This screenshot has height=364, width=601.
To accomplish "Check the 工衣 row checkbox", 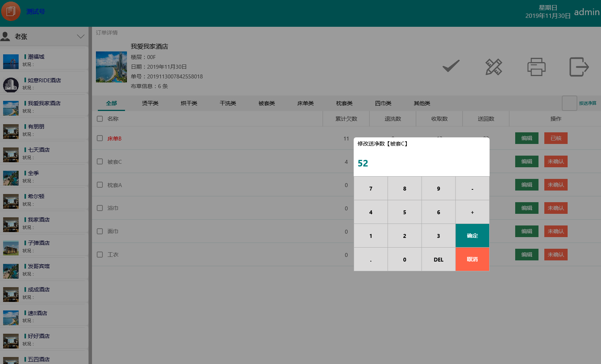I will point(100,255).
